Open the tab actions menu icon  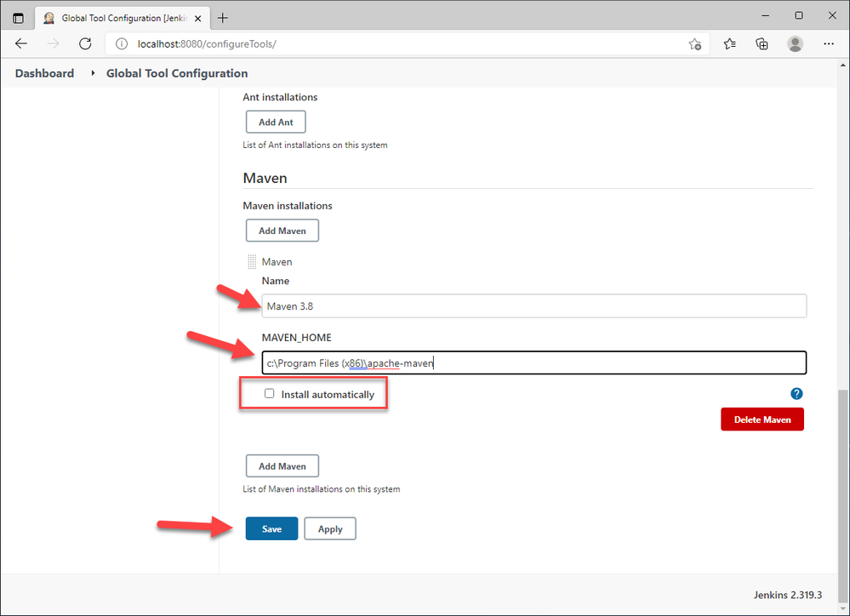tap(18, 18)
